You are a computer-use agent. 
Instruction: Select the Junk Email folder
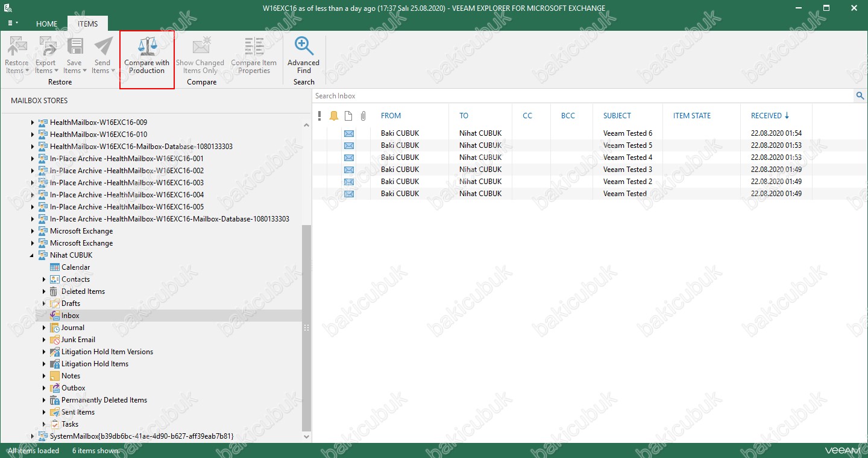point(78,340)
